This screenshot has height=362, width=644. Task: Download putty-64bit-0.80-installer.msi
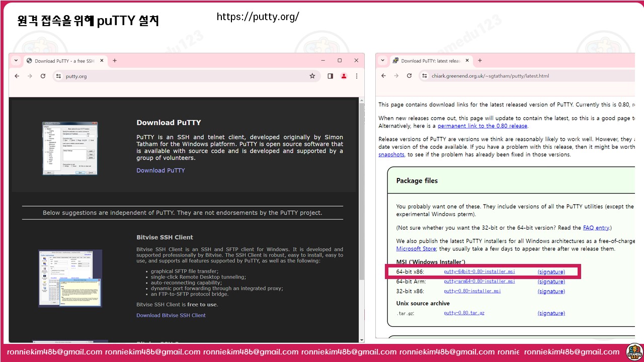[x=479, y=271]
